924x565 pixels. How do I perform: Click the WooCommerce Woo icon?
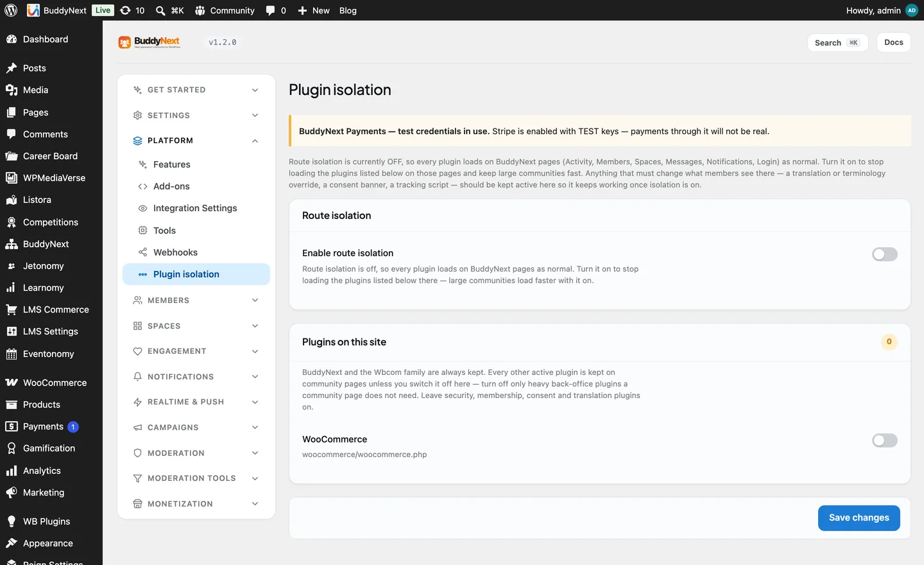[x=12, y=383]
